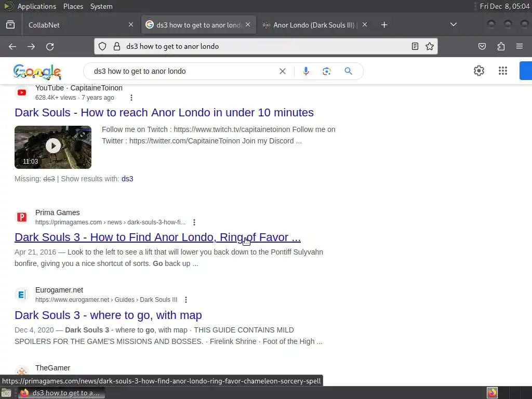Click the eurogamer.net Guides breadcrumb URL
Screen dimensions: 532x399
[106, 300]
